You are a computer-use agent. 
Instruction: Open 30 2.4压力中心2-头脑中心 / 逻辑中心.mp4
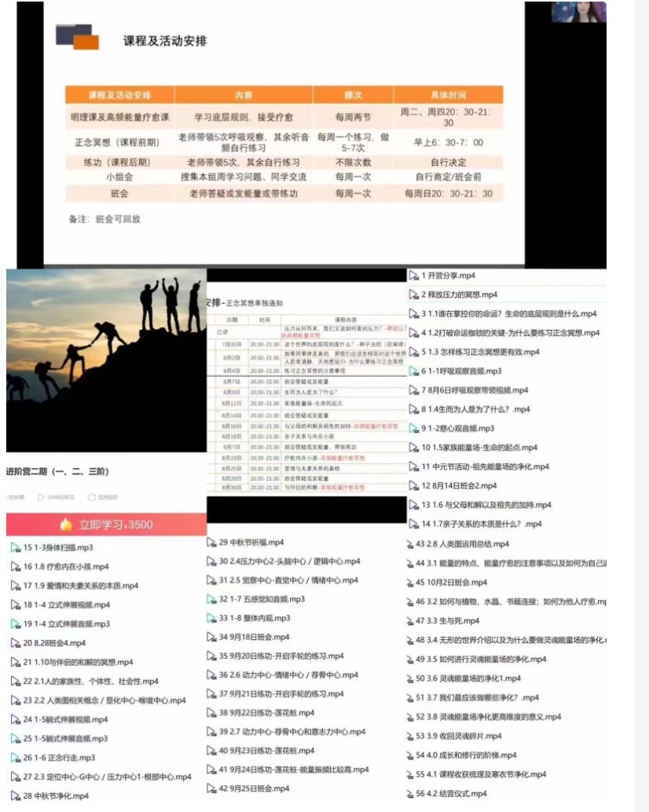click(290, 561)
